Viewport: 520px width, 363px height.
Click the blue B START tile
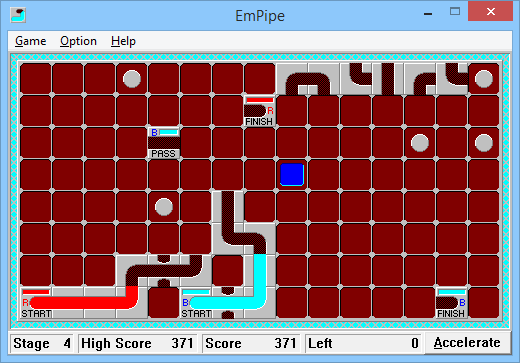[196, 303]
